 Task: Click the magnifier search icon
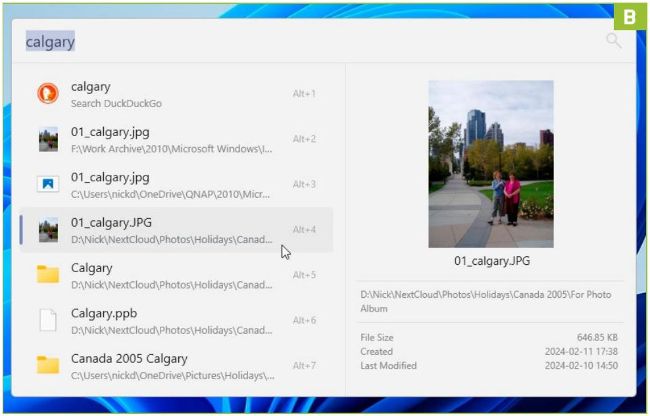click(x=614, y=41)
